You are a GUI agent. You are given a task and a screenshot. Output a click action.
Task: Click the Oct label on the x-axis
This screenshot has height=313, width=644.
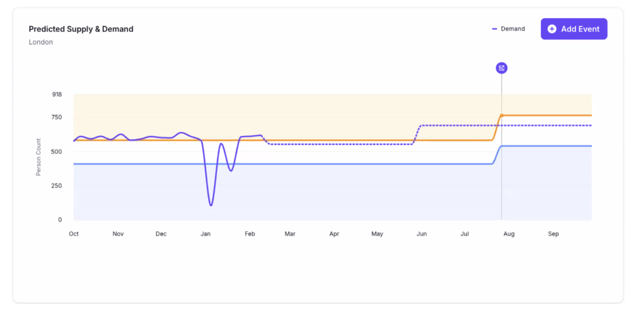click(74, 234)
